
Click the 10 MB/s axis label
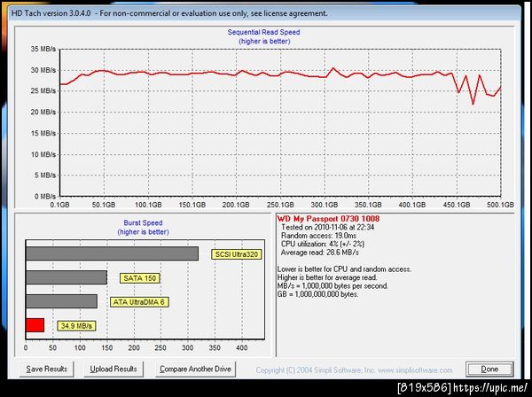tap(43, 154)
